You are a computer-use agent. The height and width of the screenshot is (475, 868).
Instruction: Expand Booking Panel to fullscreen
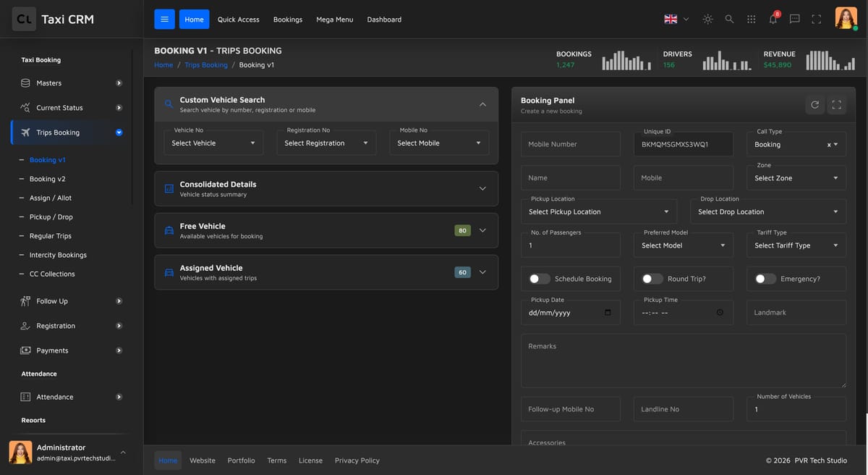(837, 105)
